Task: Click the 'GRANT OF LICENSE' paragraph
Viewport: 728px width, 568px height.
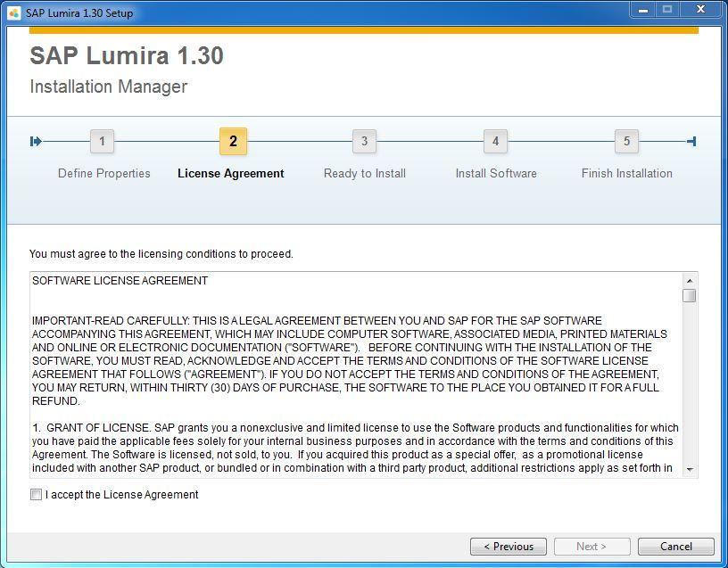Action: (x=355, y=448)
